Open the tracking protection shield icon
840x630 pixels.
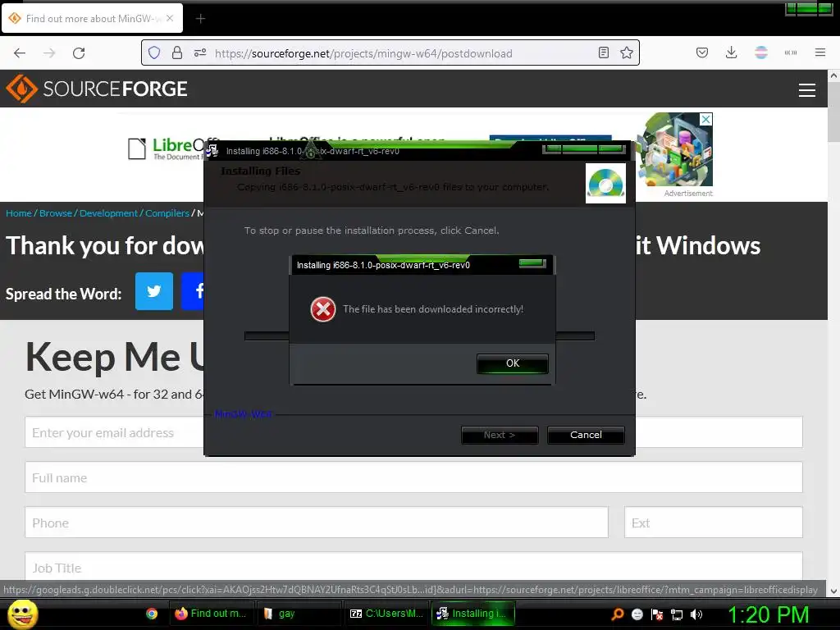(x=154, y=52)
